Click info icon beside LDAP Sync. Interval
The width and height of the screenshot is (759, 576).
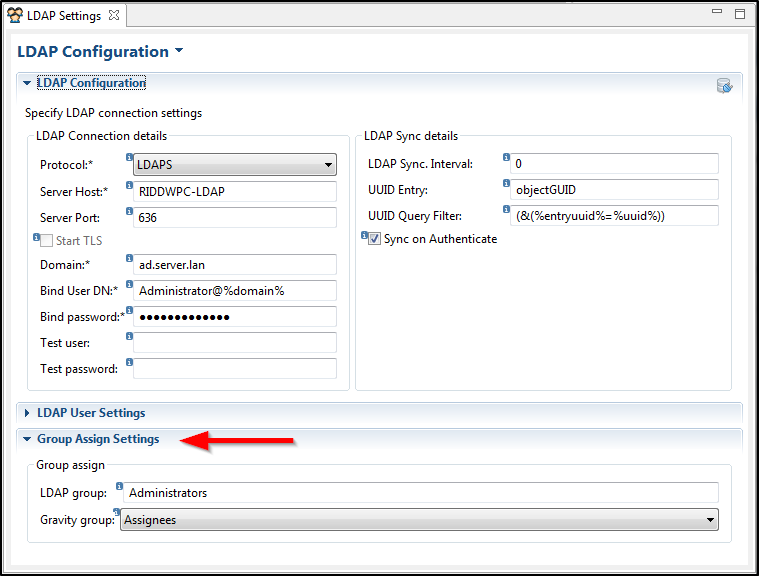point(506,156)
